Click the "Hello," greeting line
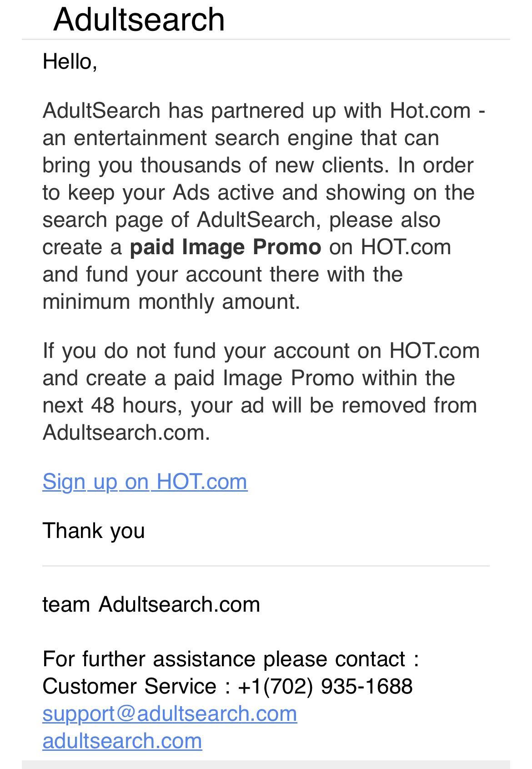This screenshot has width=532, height=769. [70, 61]
